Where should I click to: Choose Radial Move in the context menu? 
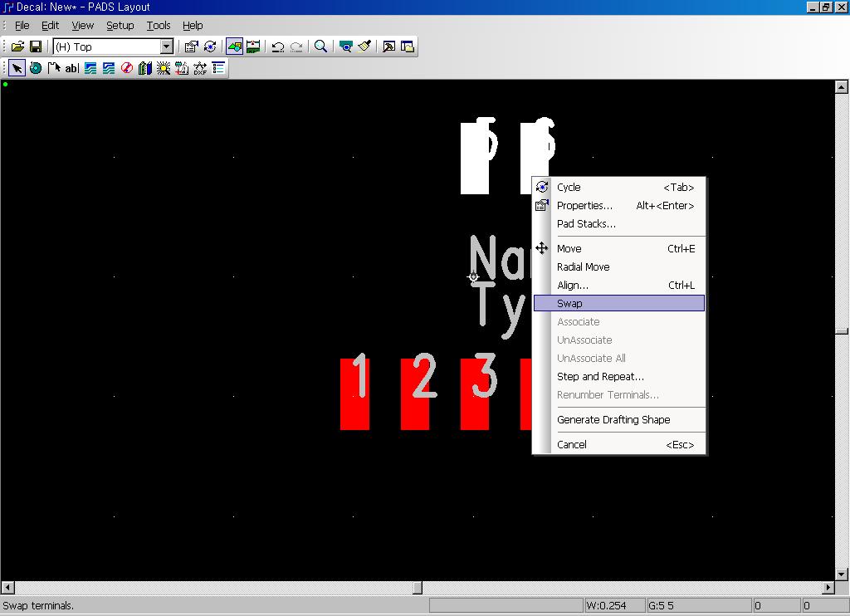619,267
